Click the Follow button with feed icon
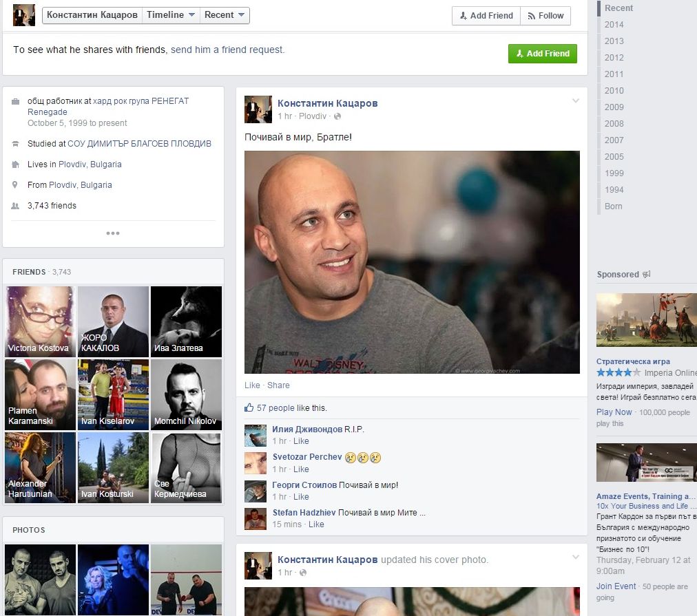The image size is (697, 616). pos(545,16)
